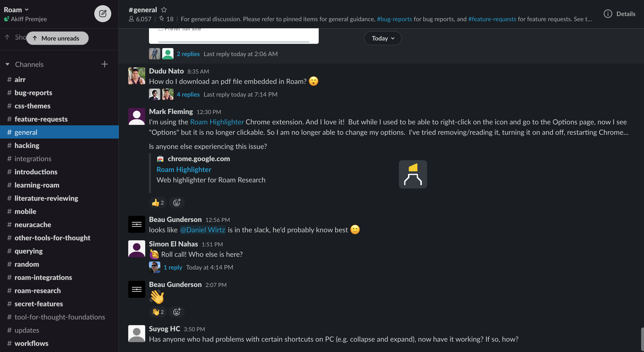Collapse the Channels section
The height and width of the screenshot is (352, 644).
7,64
